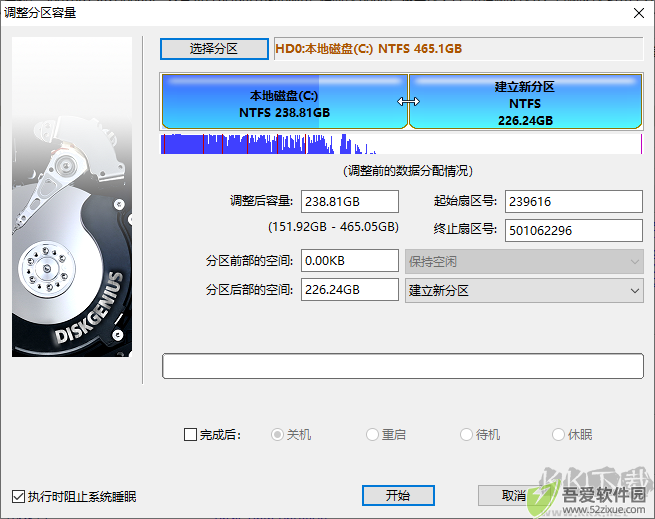
Task: Open the 建立新分区 dropdown
Action: coord(524,290)
